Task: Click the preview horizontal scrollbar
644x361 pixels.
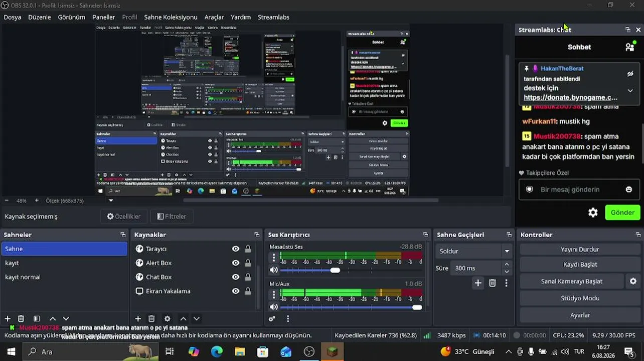Action: [311, 201]
